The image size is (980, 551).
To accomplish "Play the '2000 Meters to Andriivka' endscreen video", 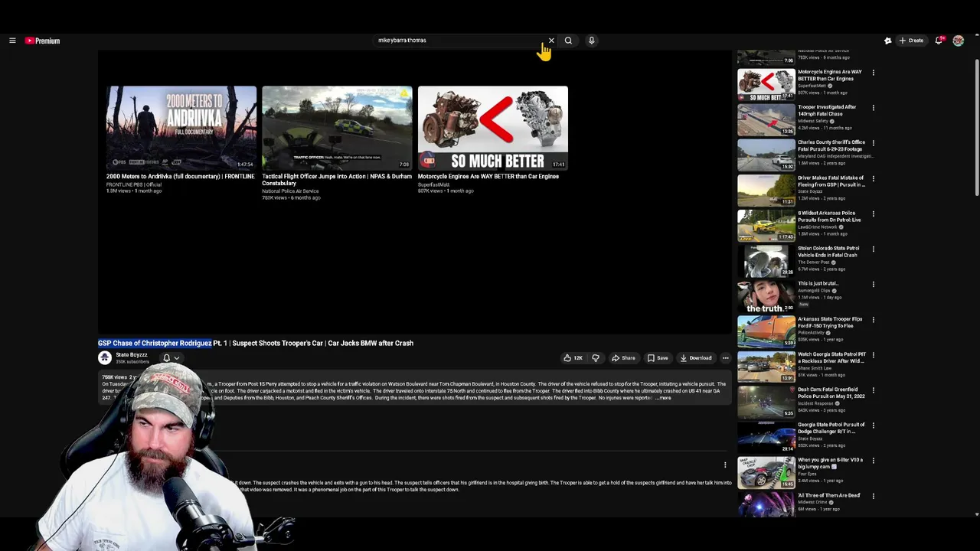I will click(181, 127).
